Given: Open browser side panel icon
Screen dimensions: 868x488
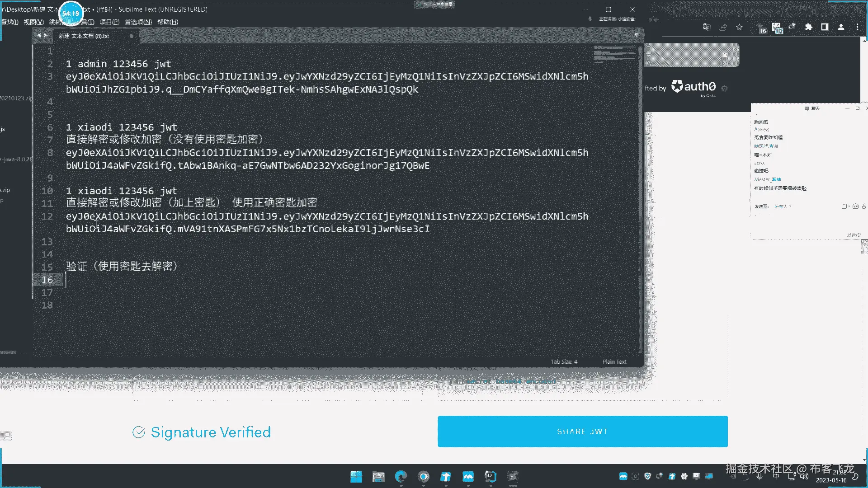Looking at the screenshot, I should [825, 27].
